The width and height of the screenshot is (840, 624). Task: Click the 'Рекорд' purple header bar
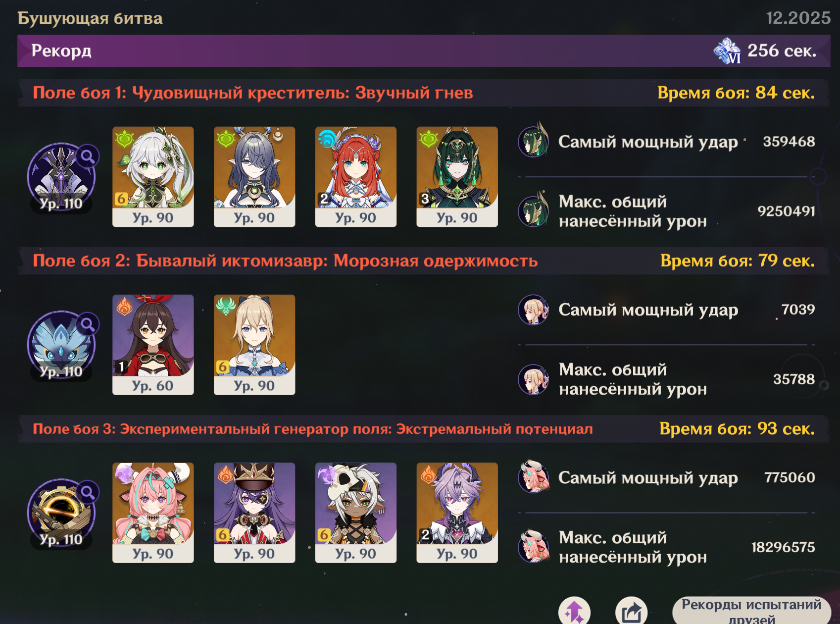coord(424,51)
